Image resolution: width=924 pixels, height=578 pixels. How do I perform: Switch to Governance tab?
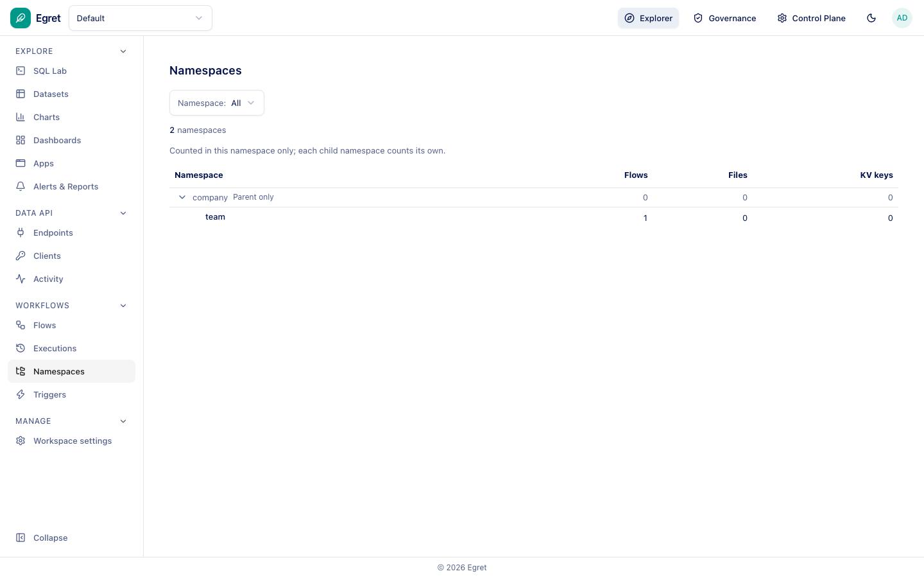tap(724, 18)
